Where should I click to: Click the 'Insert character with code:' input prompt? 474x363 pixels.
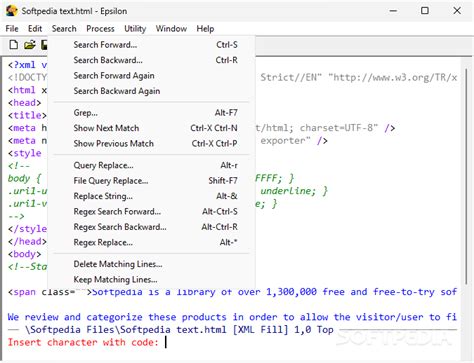click(x=83, y=342)
